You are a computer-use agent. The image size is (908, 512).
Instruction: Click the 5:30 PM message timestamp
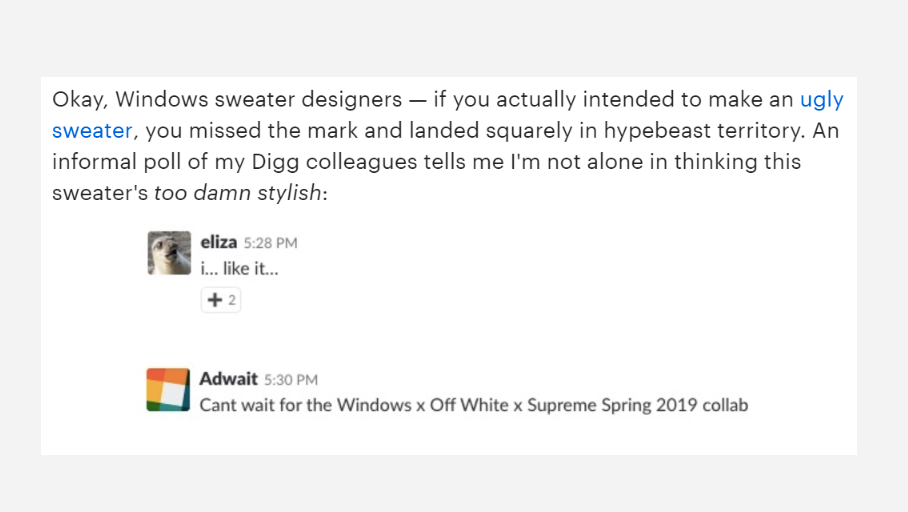[291, 380]
